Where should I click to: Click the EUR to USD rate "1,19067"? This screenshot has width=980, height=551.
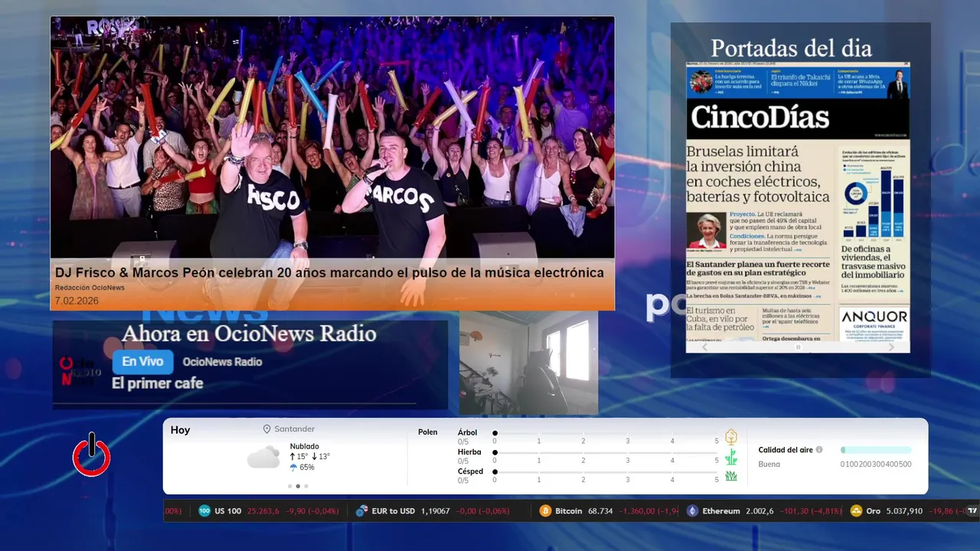click(x=436, y=511)
